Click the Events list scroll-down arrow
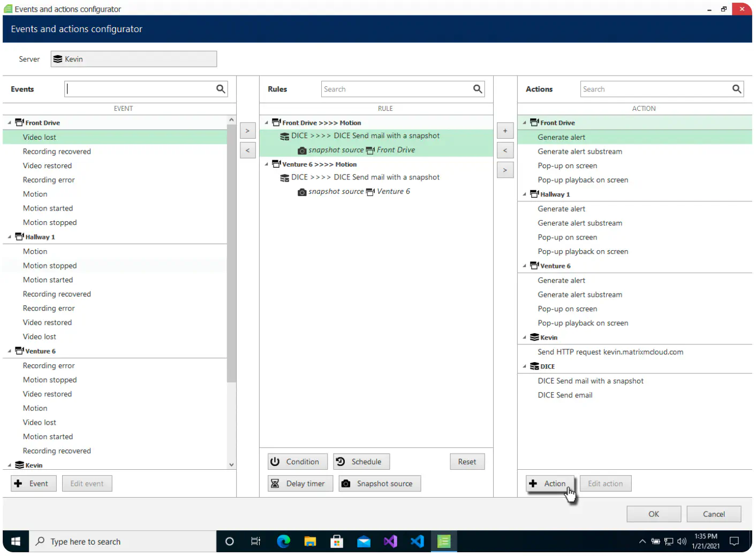 point(231,464)
